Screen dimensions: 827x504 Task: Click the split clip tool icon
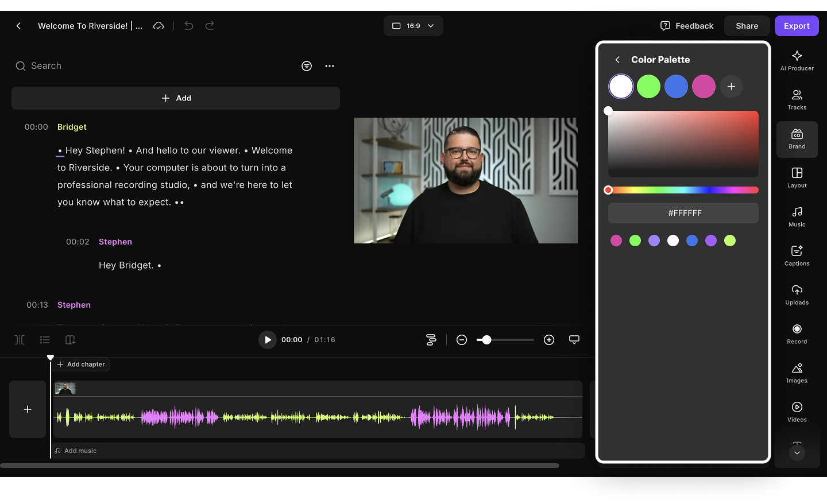pyautogui.click(x=20, y=340)
